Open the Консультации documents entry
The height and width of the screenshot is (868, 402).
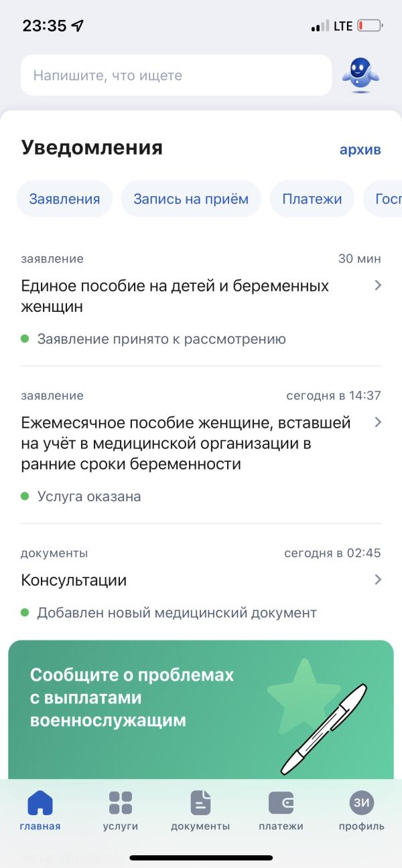tap(201, 584)
